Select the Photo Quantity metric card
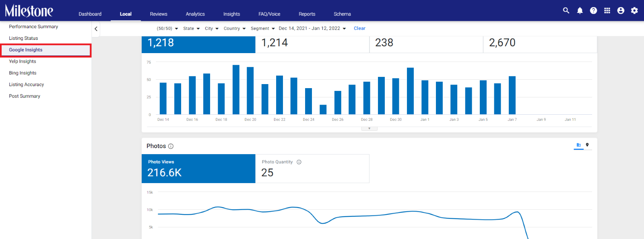644x239 pixels. pyautogui.click(x=312, y=169)
